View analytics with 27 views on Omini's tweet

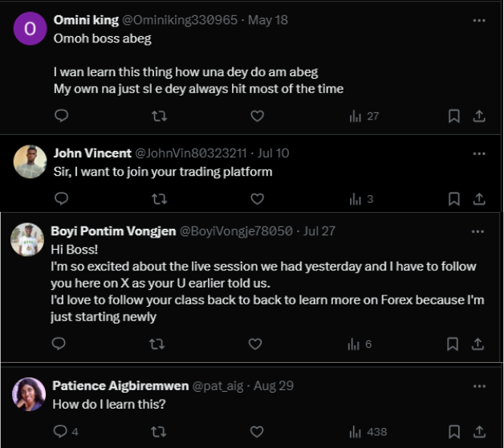(x=364, y=116)
